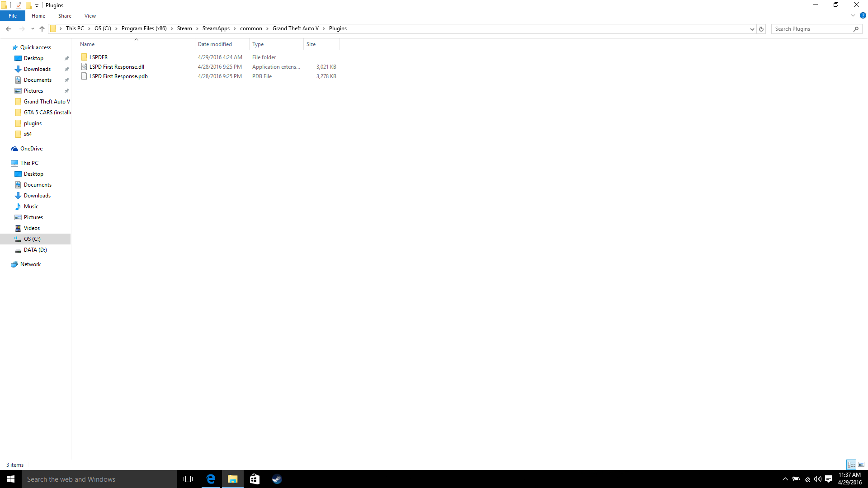The height and width of the screenshot is (488, 868).
Task: Open the Action Center notification icon
Action: 829,479
